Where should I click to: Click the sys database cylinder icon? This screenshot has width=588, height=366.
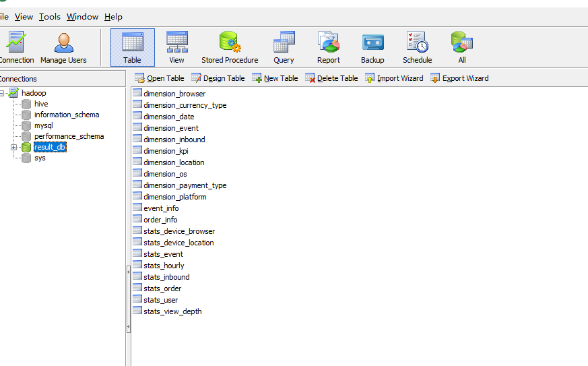[26, 158]
